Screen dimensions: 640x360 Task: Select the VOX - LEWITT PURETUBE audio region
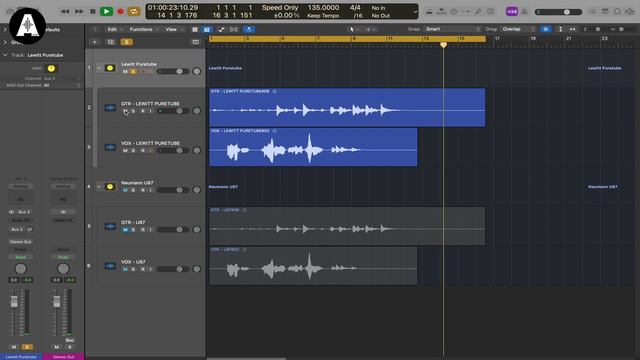(313, 147)
